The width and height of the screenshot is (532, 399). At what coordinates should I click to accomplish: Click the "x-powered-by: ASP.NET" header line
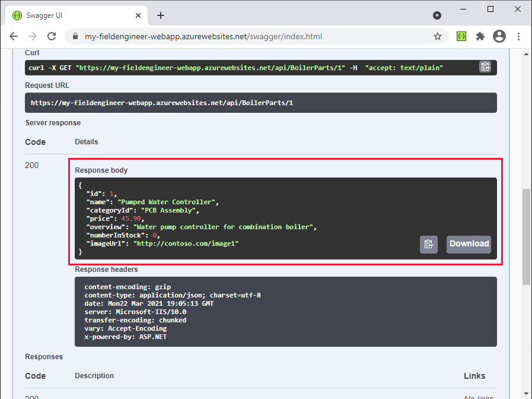[x=126, y=337]
